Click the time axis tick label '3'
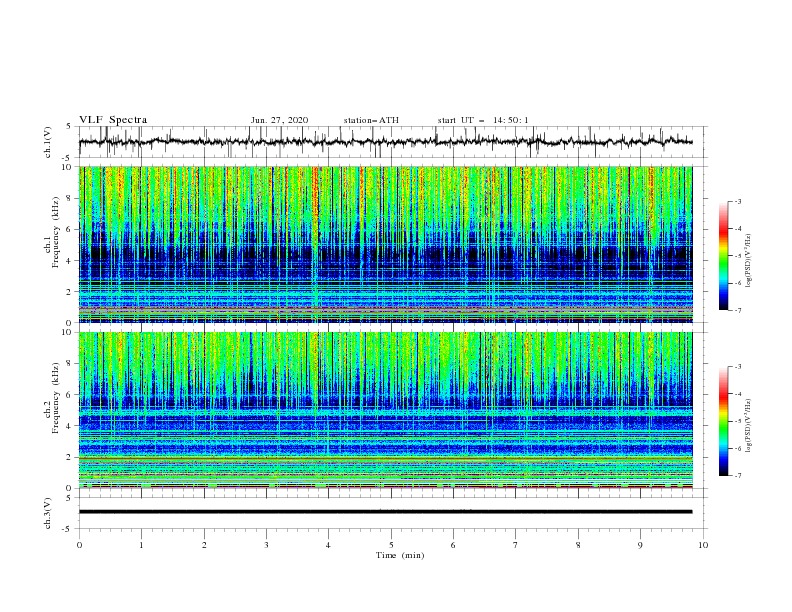Viewport: 792px width, 612px height. (x=266, y=545)
